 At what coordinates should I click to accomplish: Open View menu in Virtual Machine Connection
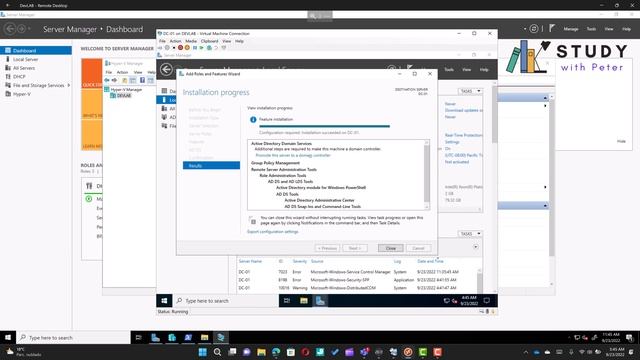click(x=227, y=41)
